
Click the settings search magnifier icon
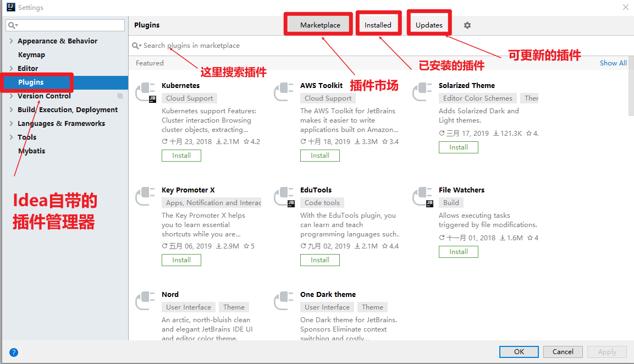[13, 25]
